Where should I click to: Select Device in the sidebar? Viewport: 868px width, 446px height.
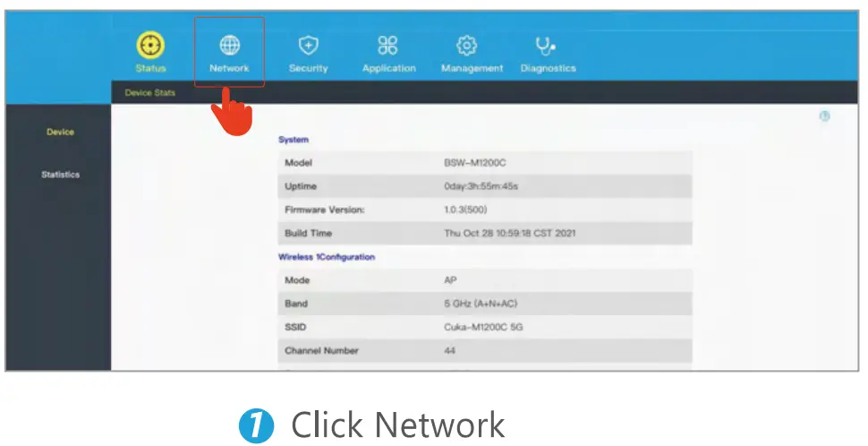60,132
